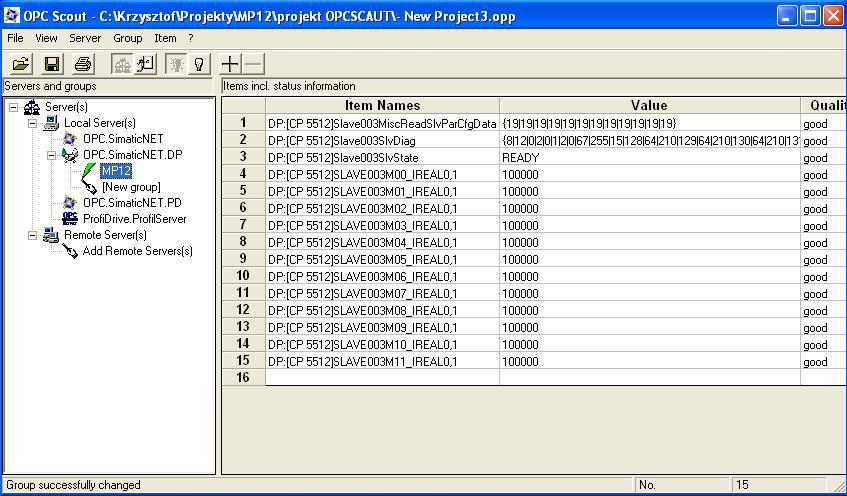Viewport: 847px width, 496px height.
Task: Click the 100000 value of SLAVE003M07
Action: click(650, 294)
